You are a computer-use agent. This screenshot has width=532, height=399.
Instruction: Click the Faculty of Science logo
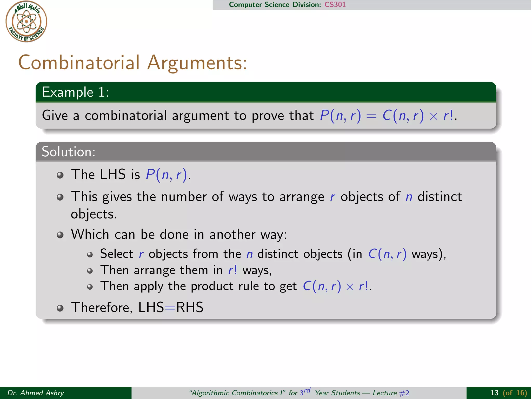[x=26, y=21]
